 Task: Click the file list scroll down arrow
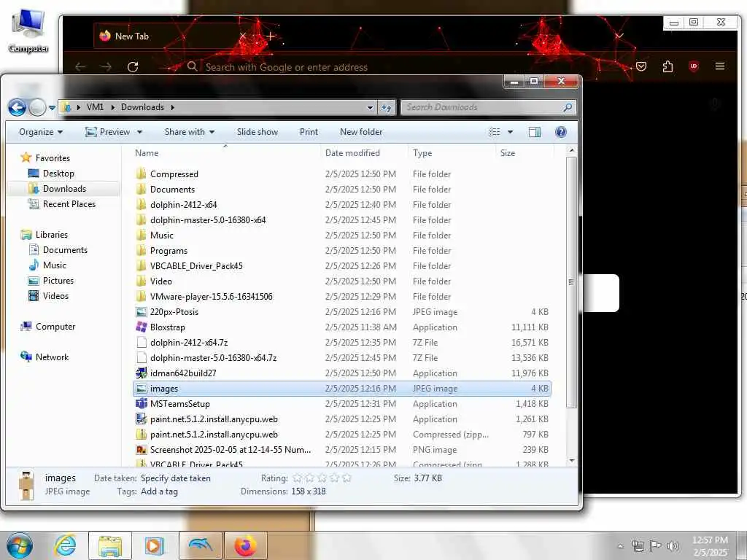click(572, 461)
